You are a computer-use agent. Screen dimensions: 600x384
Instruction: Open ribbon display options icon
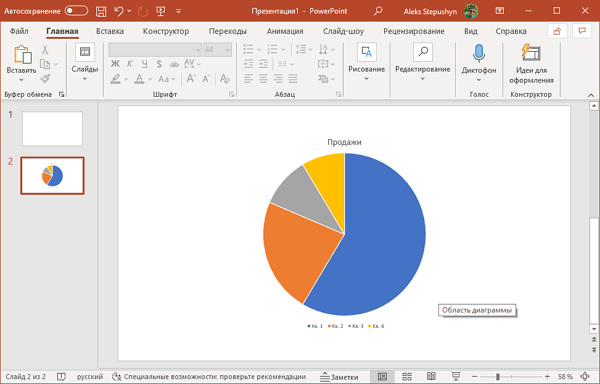(499, 11)
